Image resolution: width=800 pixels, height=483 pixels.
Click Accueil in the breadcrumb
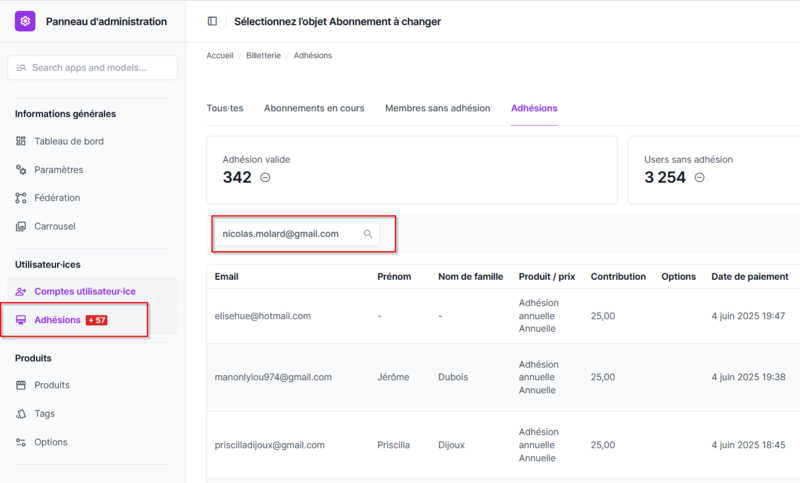220,55
